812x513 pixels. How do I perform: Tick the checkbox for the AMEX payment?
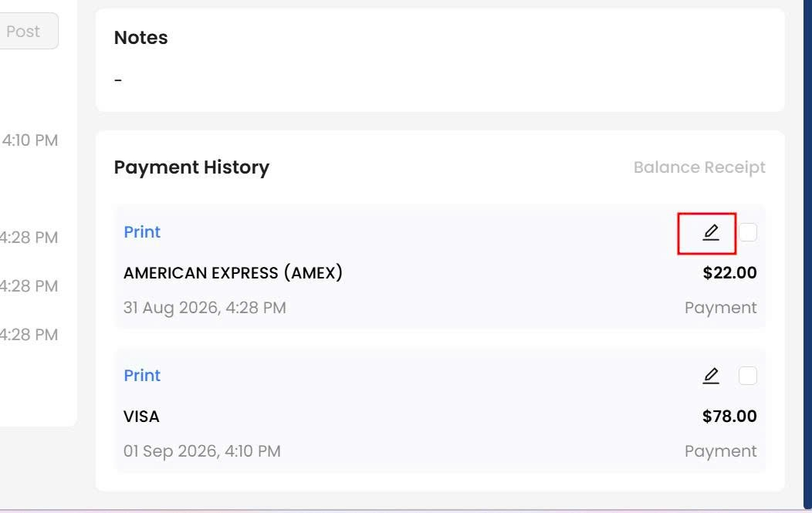(747, 232)
